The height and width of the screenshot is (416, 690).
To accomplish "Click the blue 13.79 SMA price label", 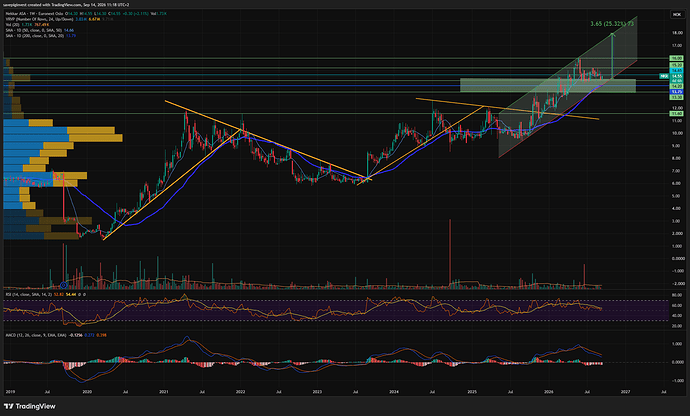I will click(x=676, y=92).
